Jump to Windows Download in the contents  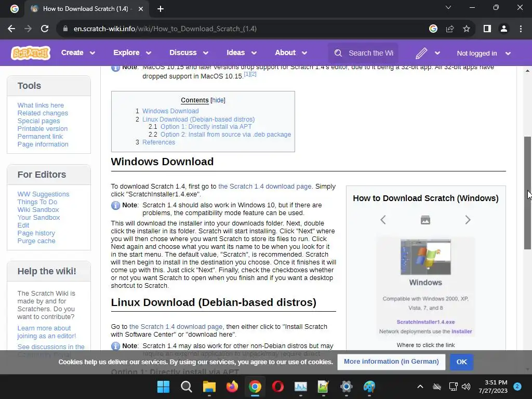pos(170,111)
